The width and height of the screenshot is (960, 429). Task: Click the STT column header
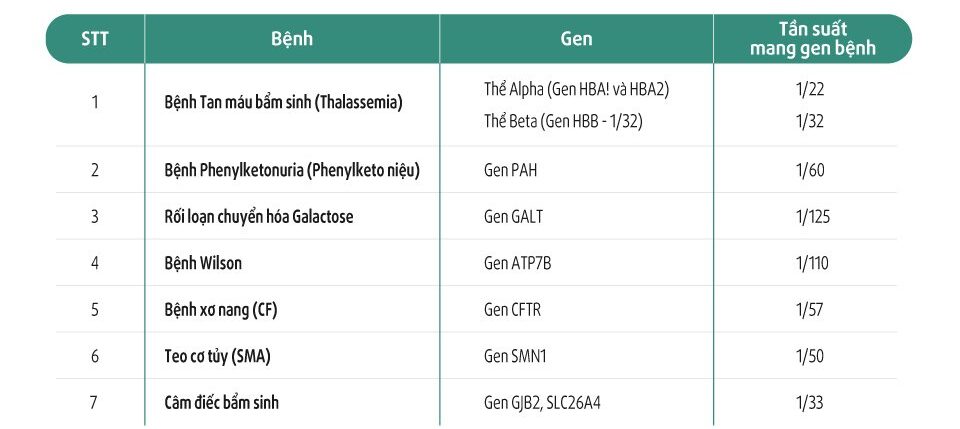click(95, 39)
